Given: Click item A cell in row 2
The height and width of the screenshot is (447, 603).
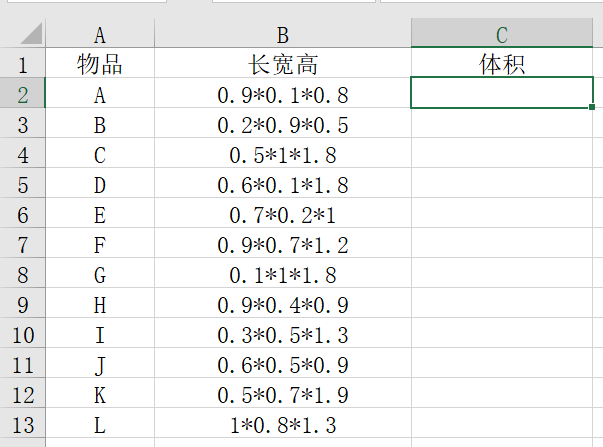Looking at the screenshot, I should click(100, 93).
